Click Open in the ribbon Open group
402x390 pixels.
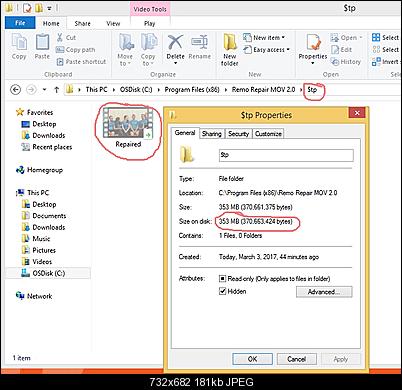click(346, 38)
